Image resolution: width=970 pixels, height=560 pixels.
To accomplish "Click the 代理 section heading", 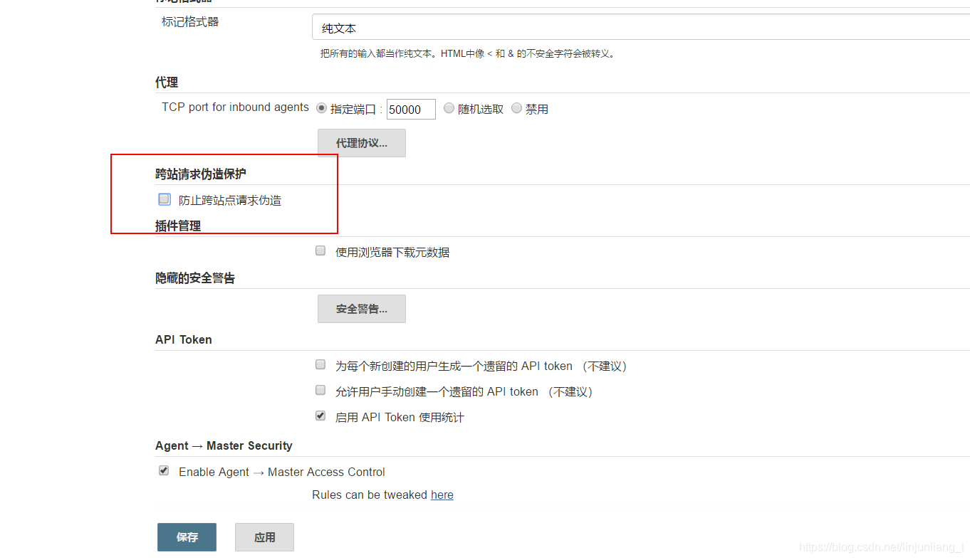I will pos(167,83).
